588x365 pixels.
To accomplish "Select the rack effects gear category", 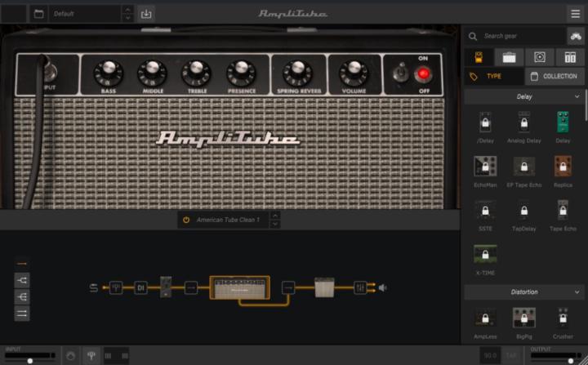I will click(570, 56).
